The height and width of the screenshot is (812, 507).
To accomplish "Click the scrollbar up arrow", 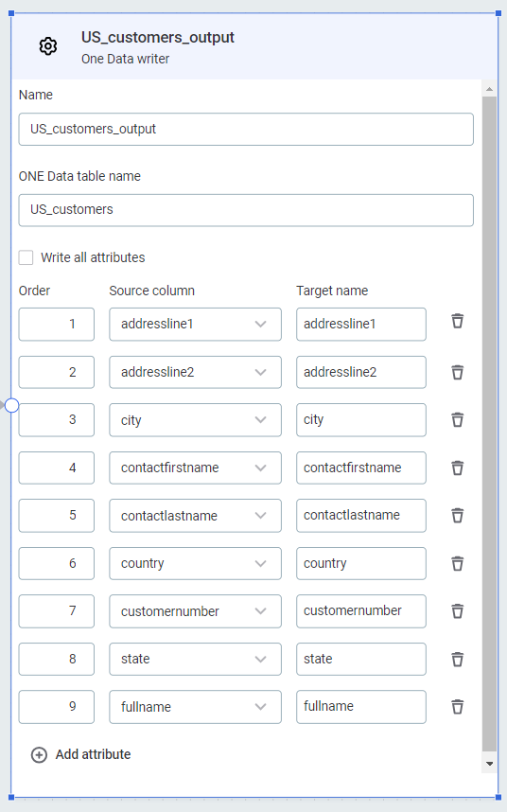I will [x=489, y=90].
